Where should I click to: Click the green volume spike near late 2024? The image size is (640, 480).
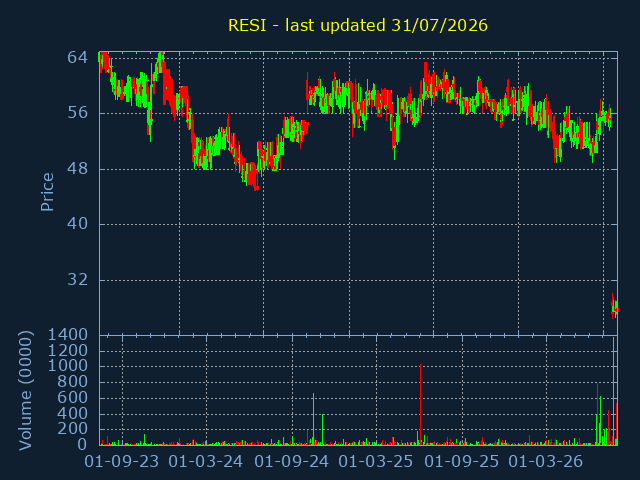313,419
